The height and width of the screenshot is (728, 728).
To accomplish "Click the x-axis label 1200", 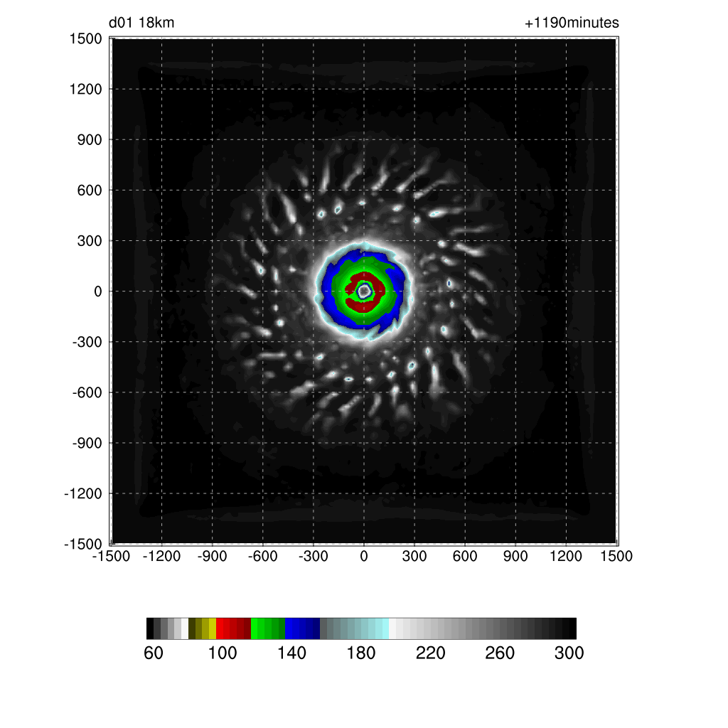I will tap(566, 556).
